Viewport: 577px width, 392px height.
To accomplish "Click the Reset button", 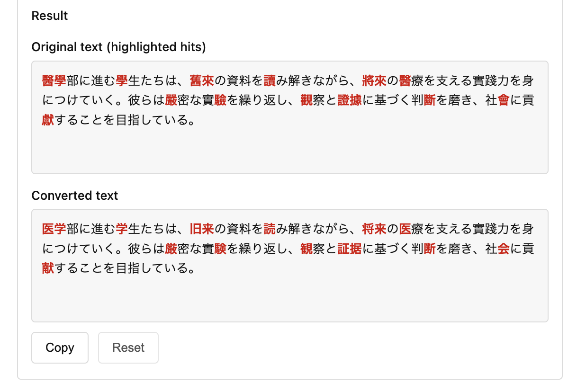I will (x=128, y=347).
